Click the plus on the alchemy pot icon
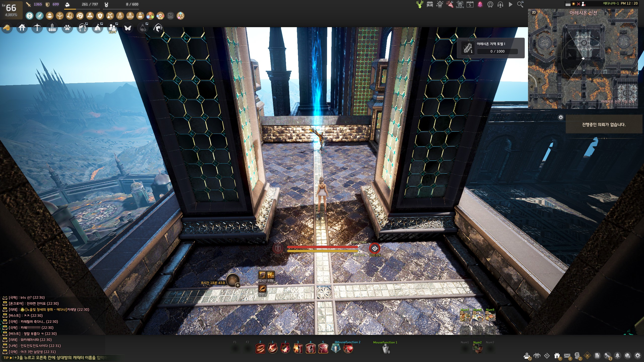The image size is (644, 362). tap(237, 285)
